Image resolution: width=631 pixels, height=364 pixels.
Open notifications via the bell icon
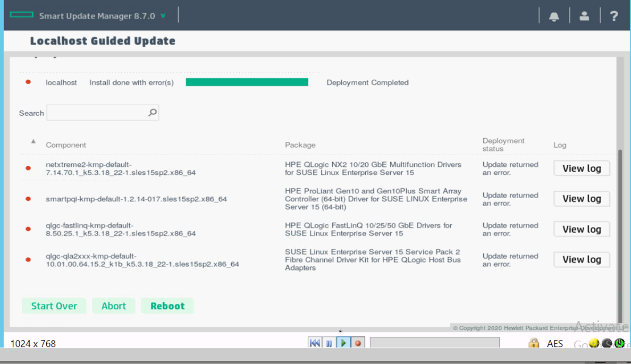(x=554, y=16)
